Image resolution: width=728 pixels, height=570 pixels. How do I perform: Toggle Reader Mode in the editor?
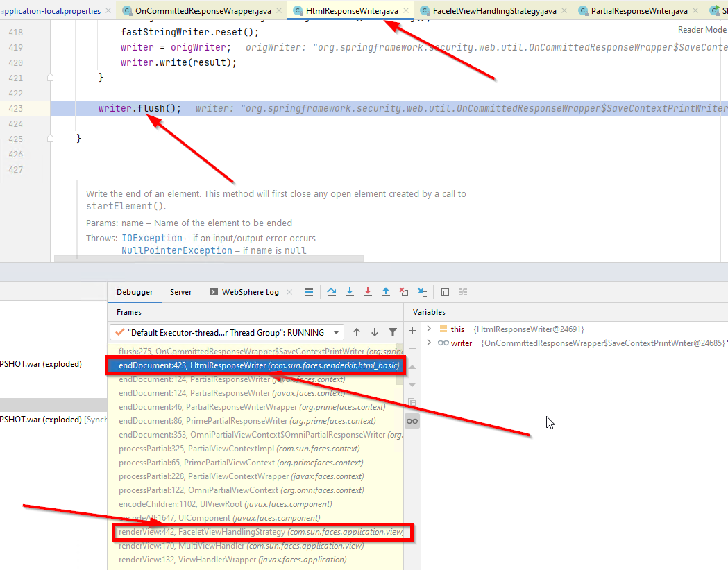[702, 29]
